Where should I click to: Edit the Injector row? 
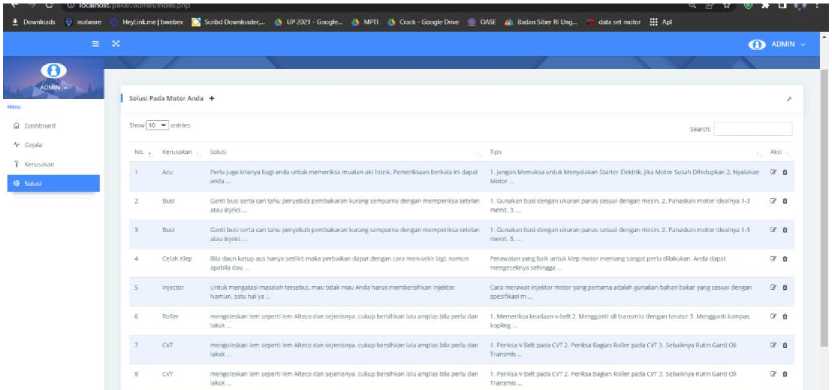pos(774,287)
